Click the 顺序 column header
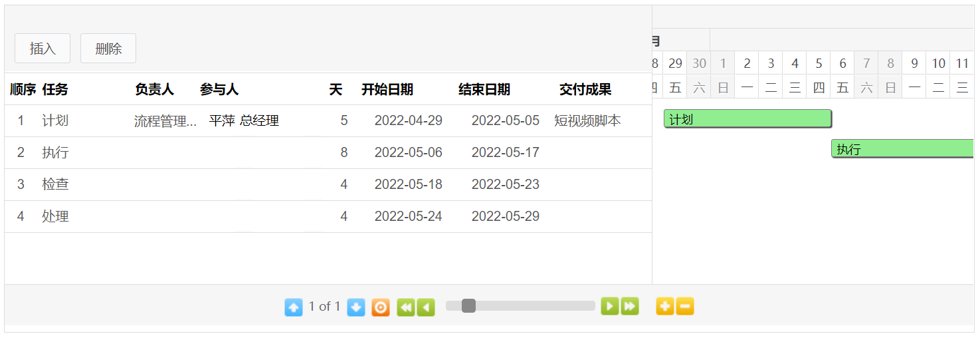 point(23,89)
